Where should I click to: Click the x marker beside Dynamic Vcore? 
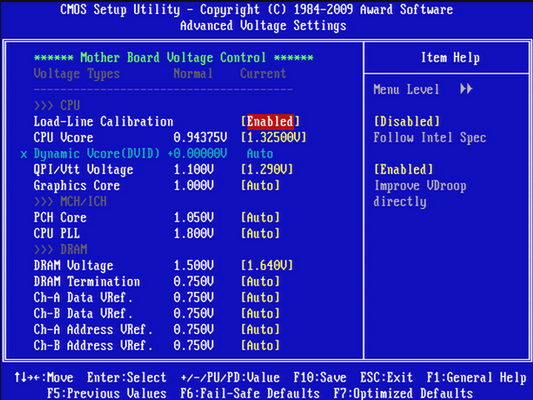pyautogui.click(x=23, y=154)
